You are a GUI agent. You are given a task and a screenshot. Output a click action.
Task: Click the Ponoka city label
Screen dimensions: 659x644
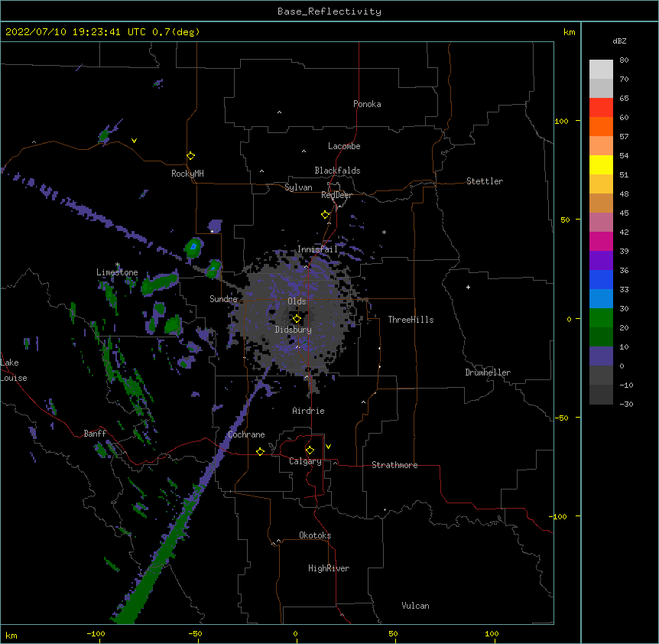[x=367, y=104]
